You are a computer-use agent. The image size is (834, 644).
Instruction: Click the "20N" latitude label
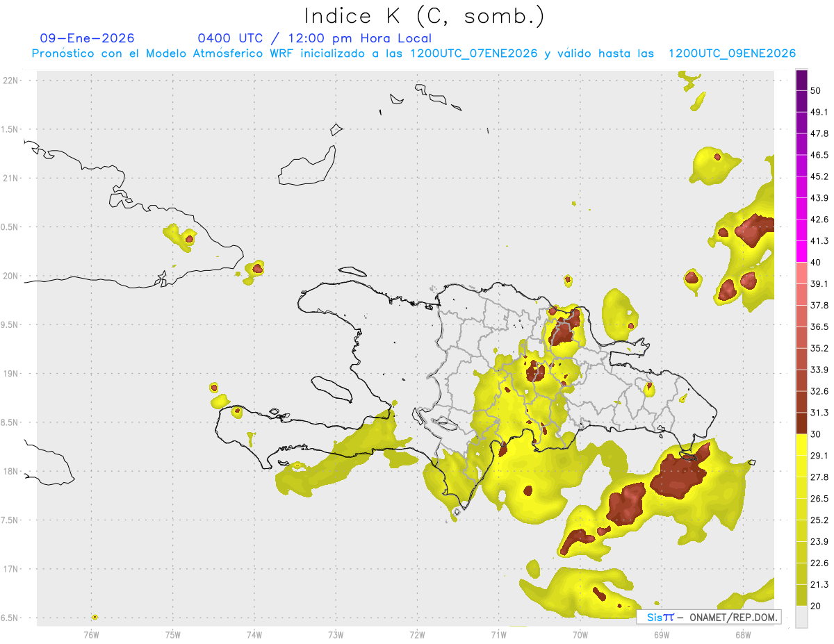point(11,276)
